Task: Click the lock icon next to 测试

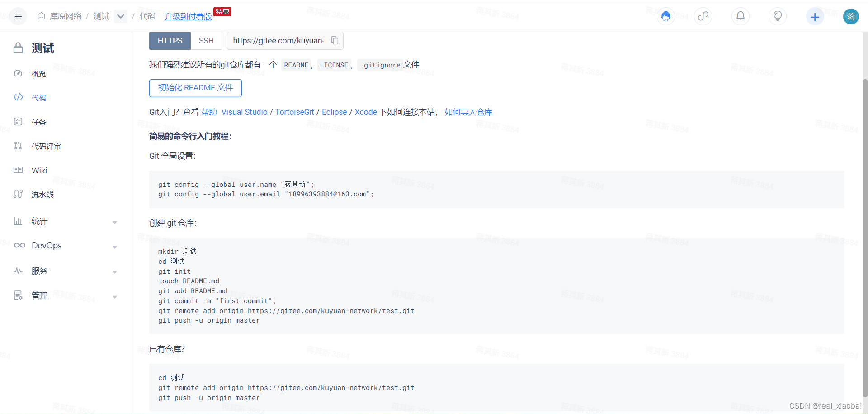Action: coord(18,48)
